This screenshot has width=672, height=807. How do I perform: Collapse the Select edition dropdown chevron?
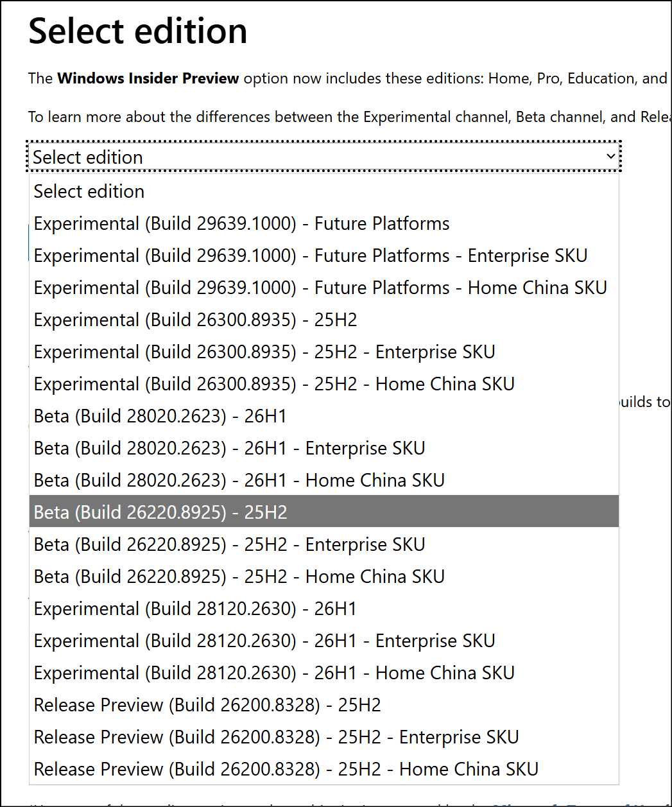(x=610, y=157)
